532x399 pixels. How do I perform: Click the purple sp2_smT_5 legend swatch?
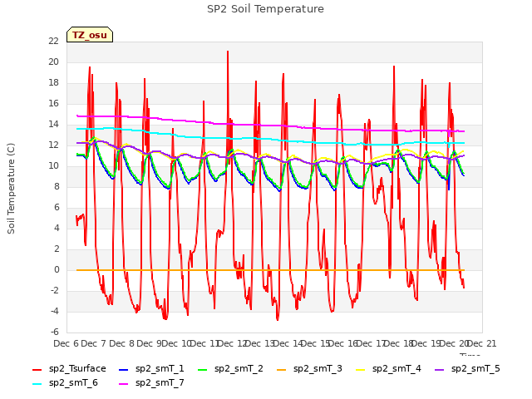pyautogui.click(x=440, y=369)
